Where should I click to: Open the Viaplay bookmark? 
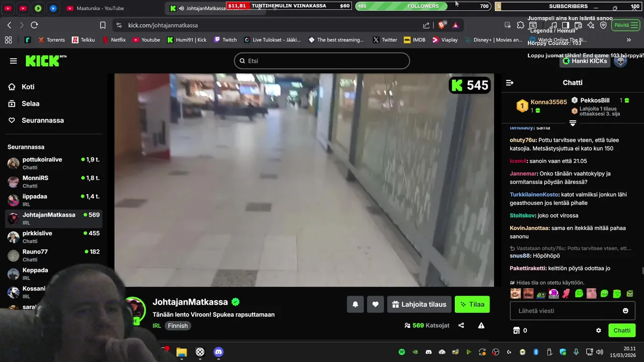coord(445,40)
